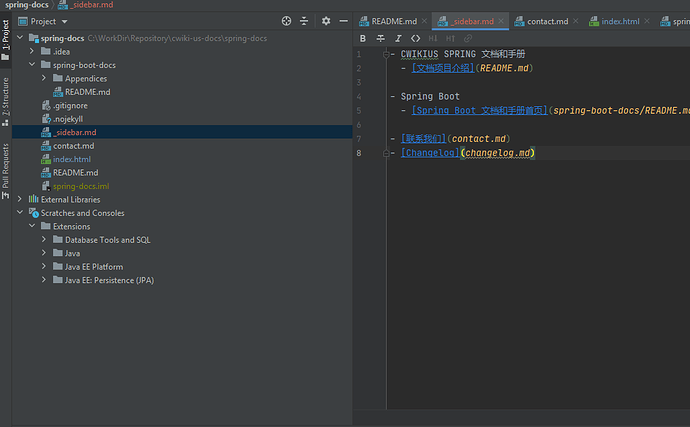Select _sidebar.md in project tree
Screen dimensions: 690x427
75,132
